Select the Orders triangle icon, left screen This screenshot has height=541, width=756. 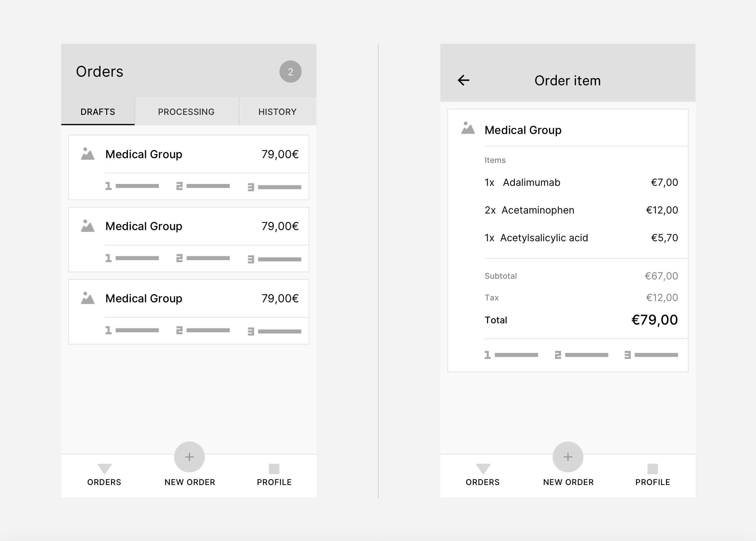click(104, 468)
